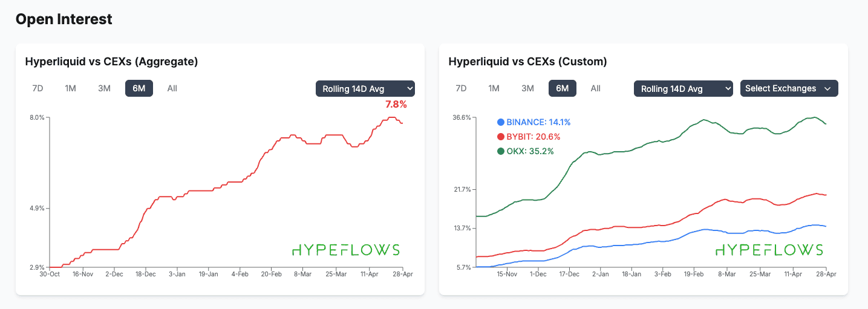
Task: Open Rolling 14D Avg dropdown in Aggregate chart
Action: coord(365,89)
